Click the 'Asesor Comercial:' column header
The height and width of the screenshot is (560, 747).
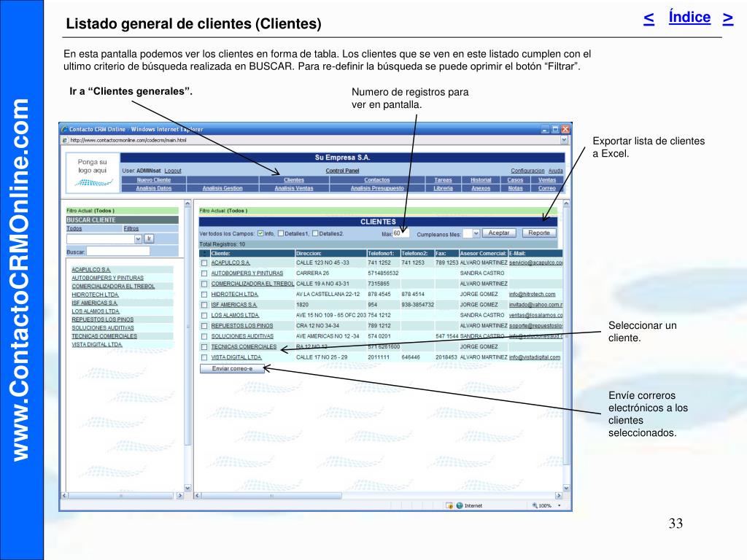(x=483, y=253)
